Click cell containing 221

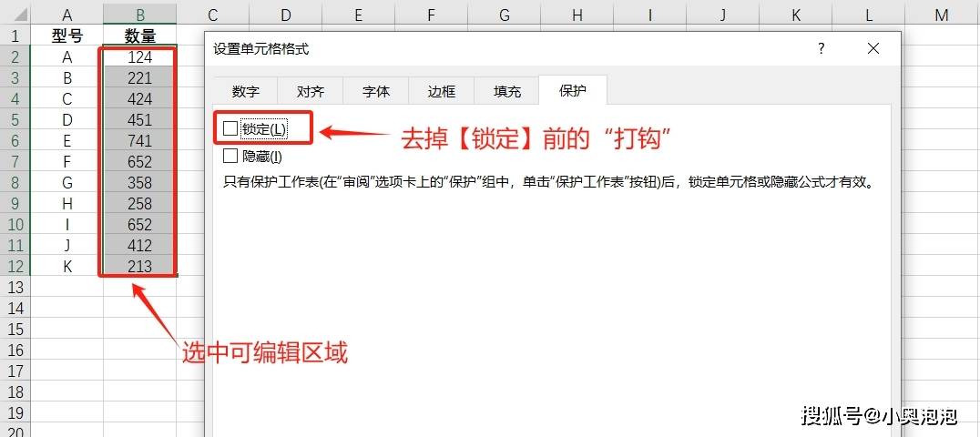pos(139,78)
